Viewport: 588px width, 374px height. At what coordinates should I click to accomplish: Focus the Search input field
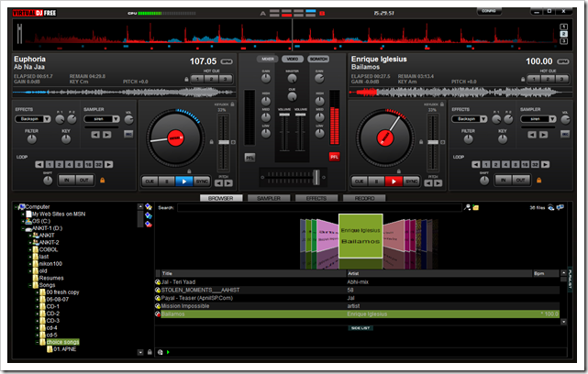tap(319, 207)
